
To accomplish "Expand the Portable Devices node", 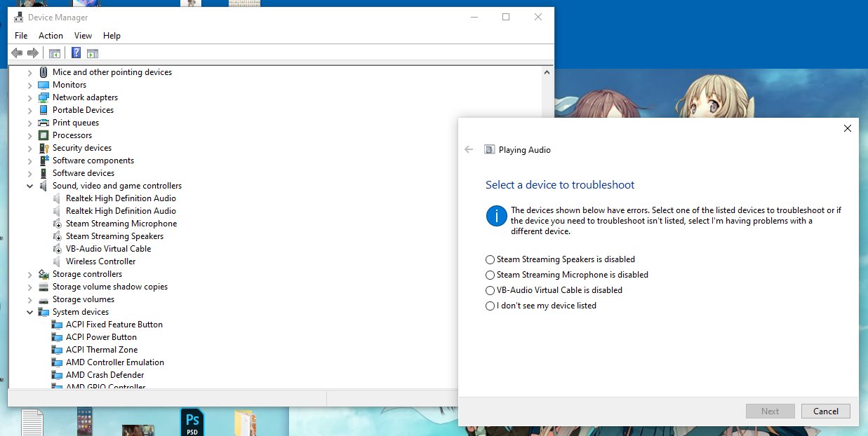I will click(29, 110).
